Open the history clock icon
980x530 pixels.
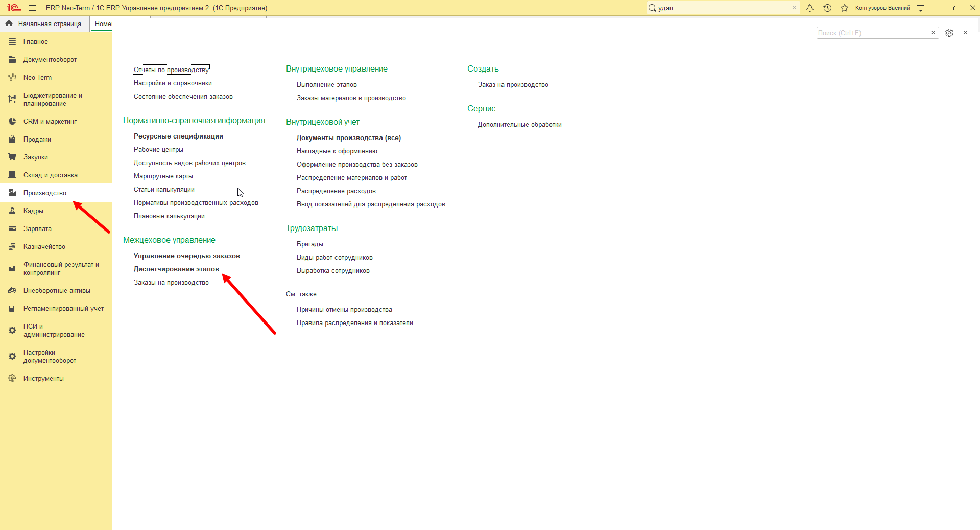[x=827, y=8]
